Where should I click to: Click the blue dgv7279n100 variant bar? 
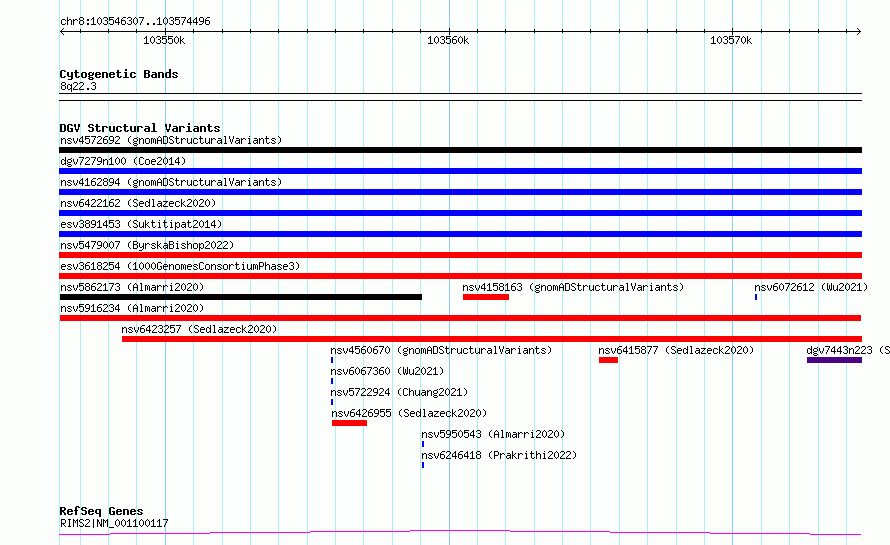point(460,171)
